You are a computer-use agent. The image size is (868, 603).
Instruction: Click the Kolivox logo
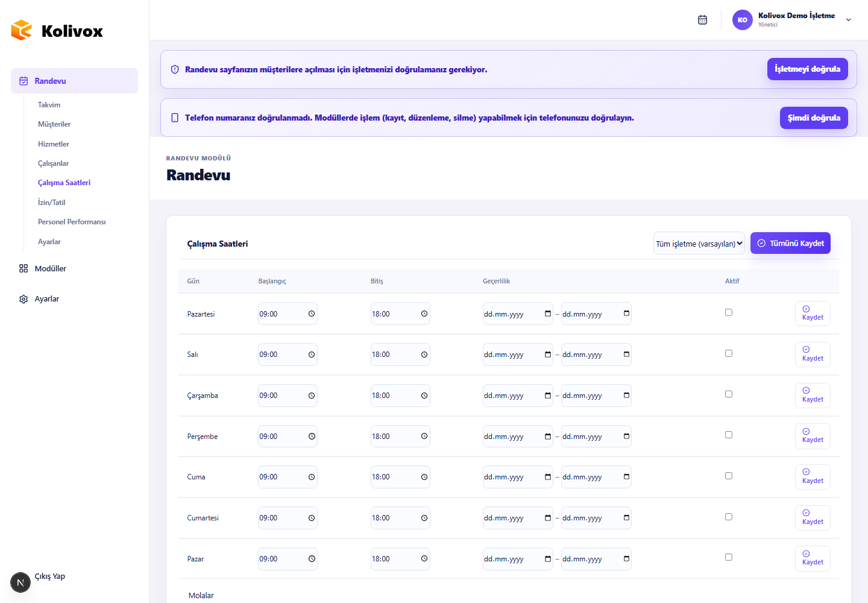(x=57, y=31)
